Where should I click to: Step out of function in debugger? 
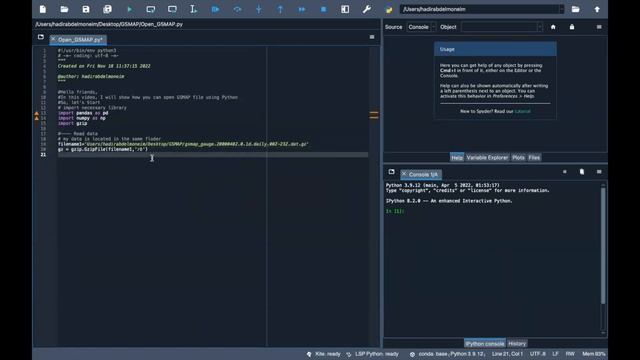coord(280,9)
